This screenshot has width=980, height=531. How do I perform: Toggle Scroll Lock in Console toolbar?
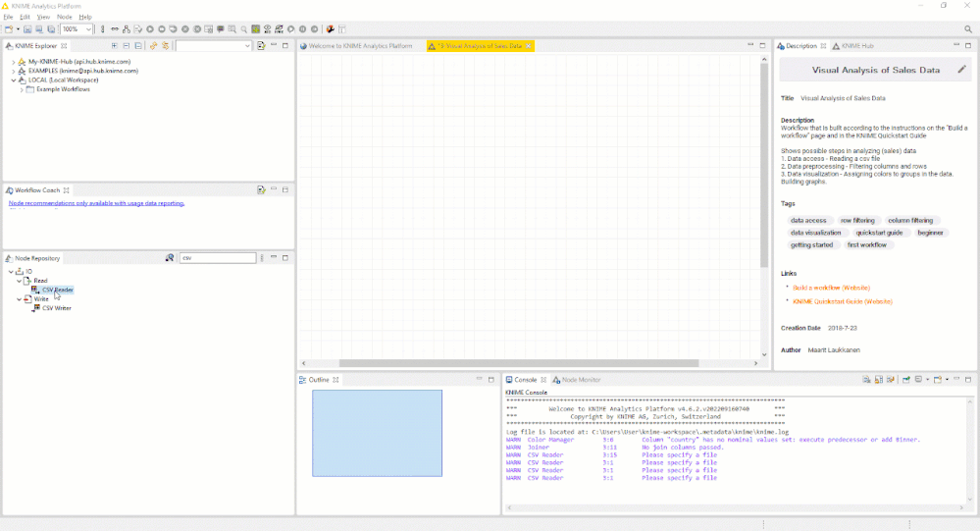click(879, 380)
